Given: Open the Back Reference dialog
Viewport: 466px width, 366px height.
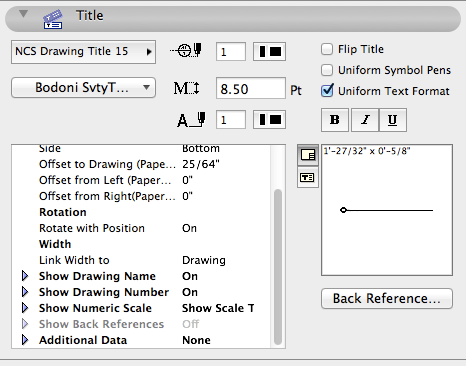Looking at the screenshot, I should pyautogui.click(x=387, y=298).
